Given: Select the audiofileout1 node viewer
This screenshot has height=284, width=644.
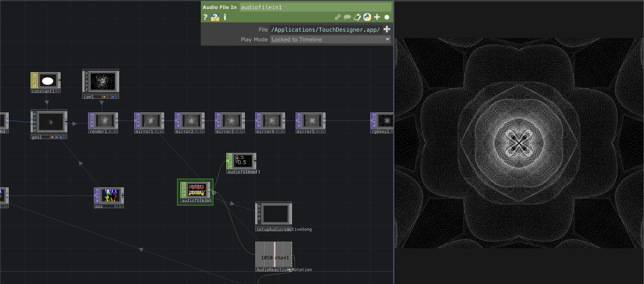Looking at the screenshot, I should coord(244,161).
